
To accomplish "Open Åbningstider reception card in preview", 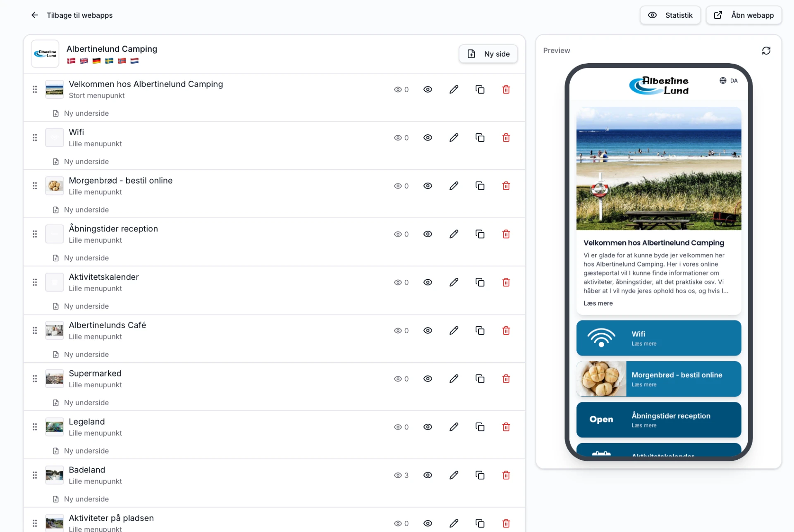I will (658, 420).
